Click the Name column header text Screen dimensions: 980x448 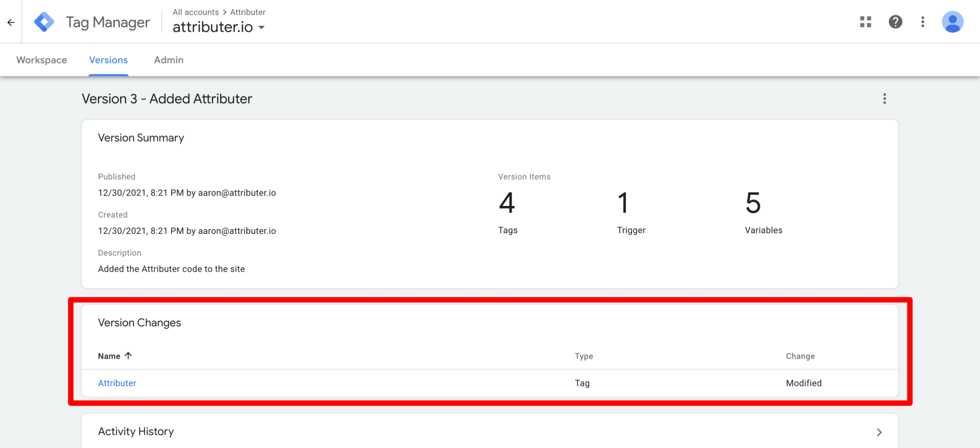pyautogui.click(x=109, y=356)
